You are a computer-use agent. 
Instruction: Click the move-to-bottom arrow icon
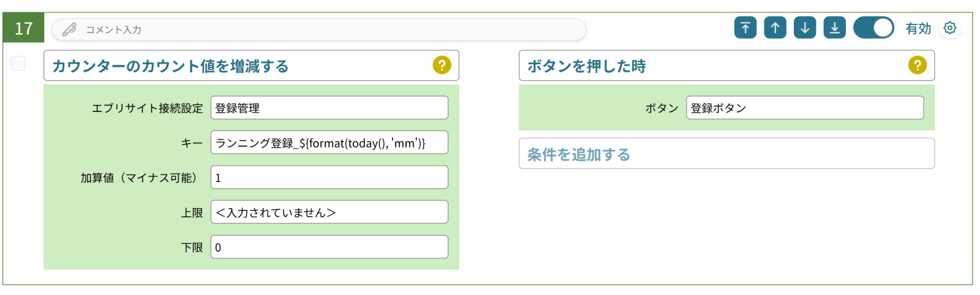(834, 28)
